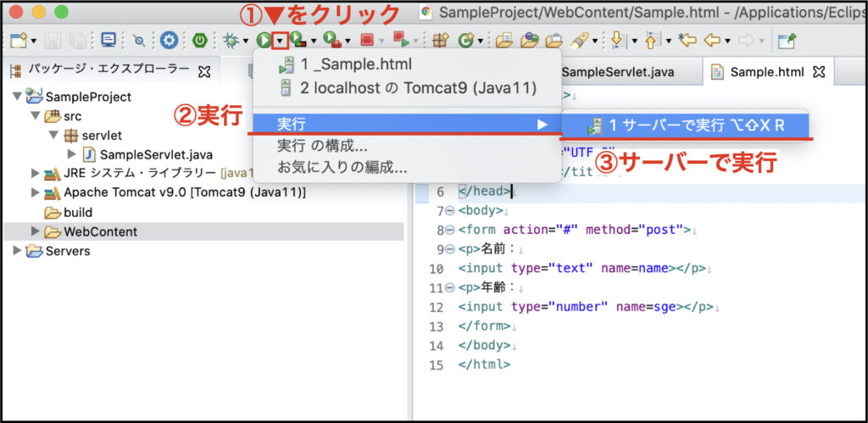Open the Debug dropdown arrow
The width and height of the screenshot is (868, 423).
[x=245, y=41]
